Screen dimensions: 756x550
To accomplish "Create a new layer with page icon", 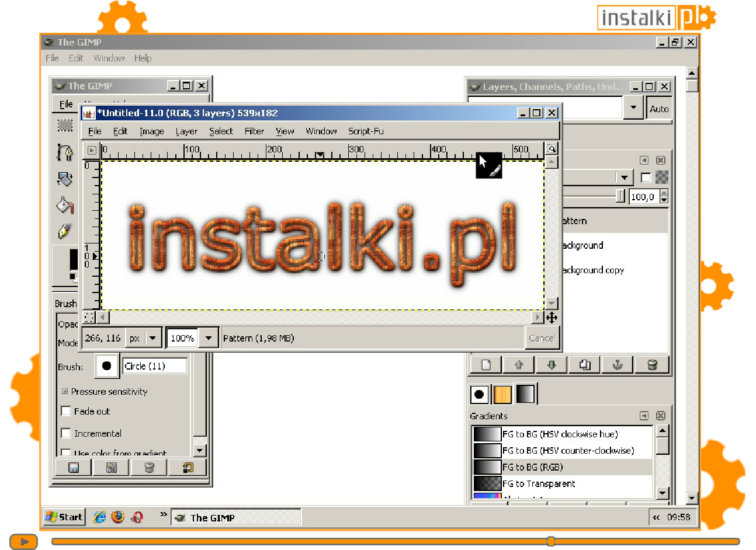I will point(485,365).
